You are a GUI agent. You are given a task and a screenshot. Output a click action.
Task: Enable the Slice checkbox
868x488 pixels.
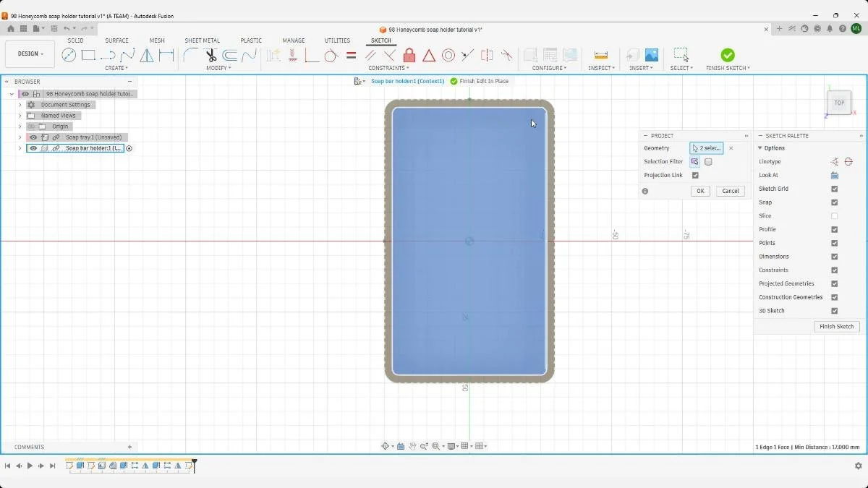pyautogui.click(x=834, y=215)
